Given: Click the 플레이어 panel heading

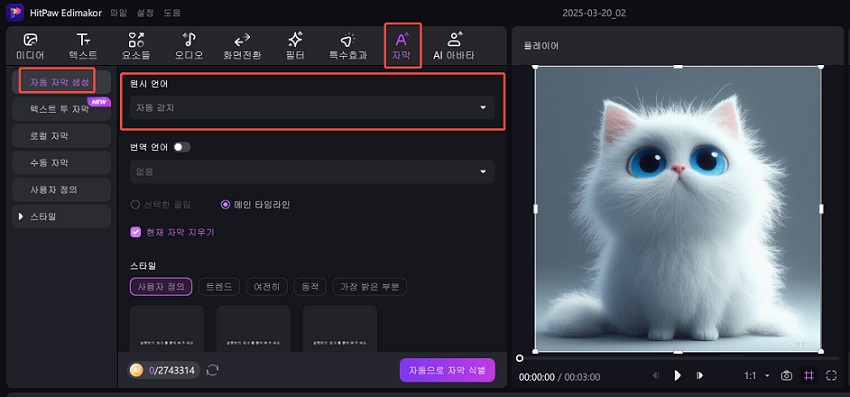Looking at the screenshot, I should (x=540, y=46).
